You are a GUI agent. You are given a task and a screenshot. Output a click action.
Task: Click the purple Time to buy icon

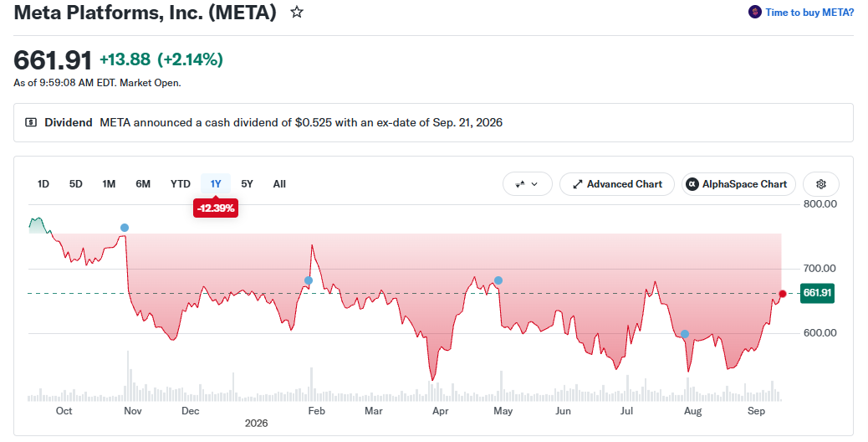754,12
